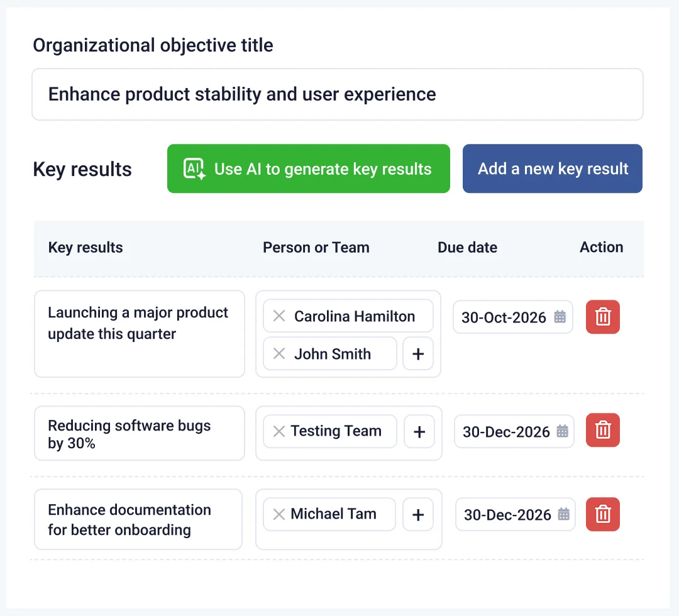
Task: Remove the Testing Team assignee with the X
Action: click(x=279, y=431)
